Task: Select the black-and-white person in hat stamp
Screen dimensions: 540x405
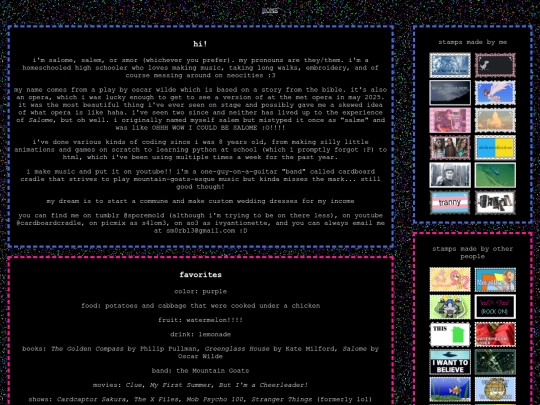Action: click(x=450, y=175)
